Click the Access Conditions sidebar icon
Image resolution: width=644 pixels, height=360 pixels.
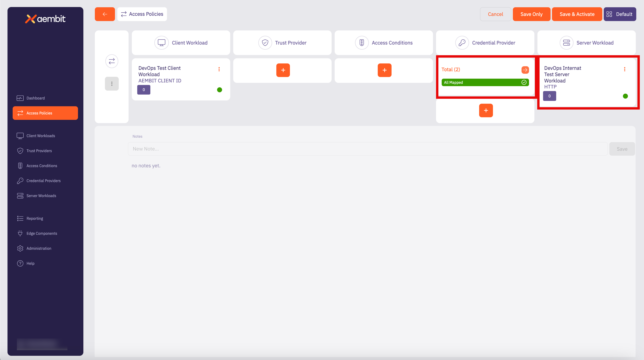[20, 166]
